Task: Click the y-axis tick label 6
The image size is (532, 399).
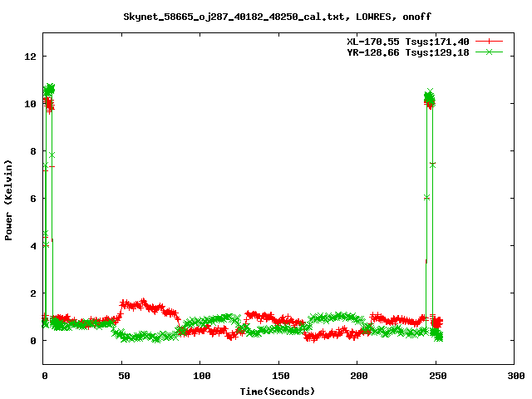Action: click(33, 199)
